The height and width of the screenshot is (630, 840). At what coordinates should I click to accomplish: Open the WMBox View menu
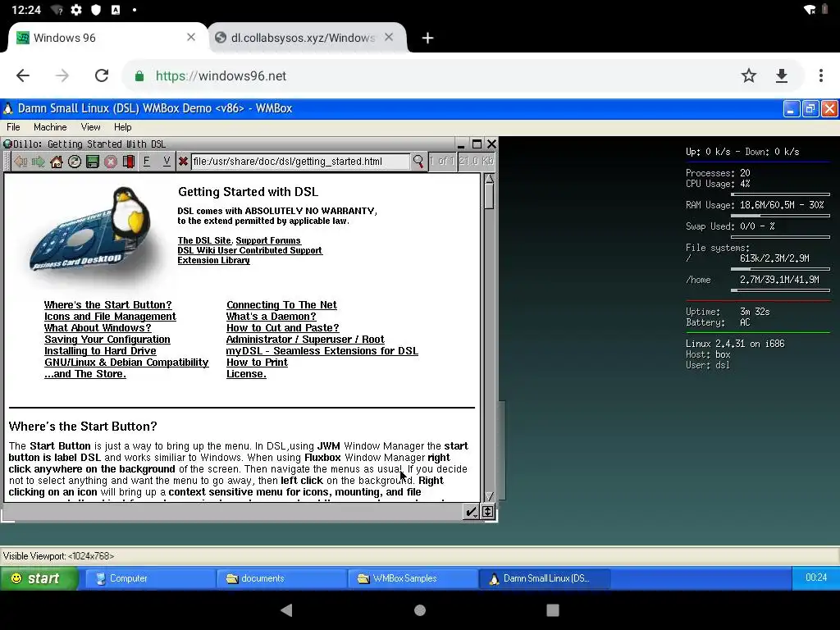pos(90,127)
